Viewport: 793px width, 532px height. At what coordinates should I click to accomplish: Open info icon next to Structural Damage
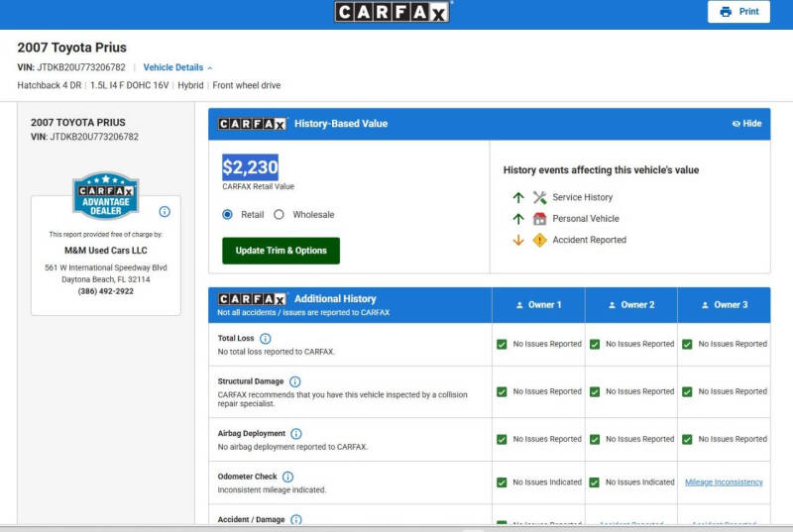(294, 381)
